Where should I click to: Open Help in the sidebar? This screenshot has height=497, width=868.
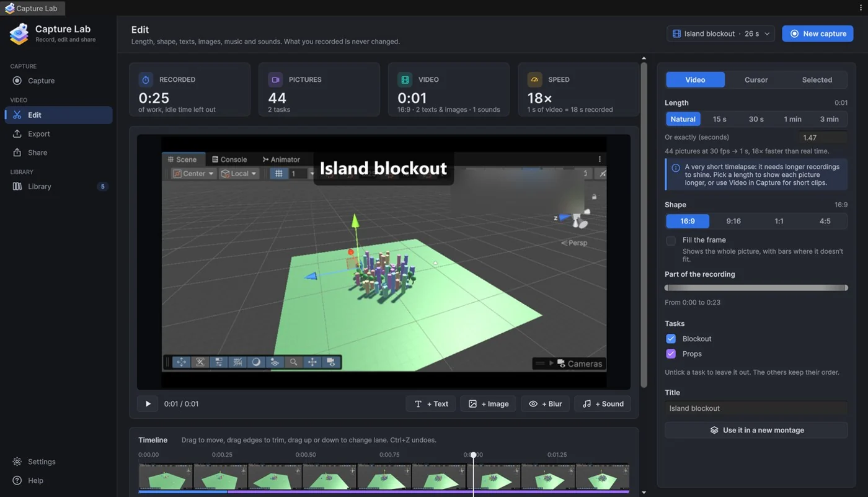[x=58, y=480]
